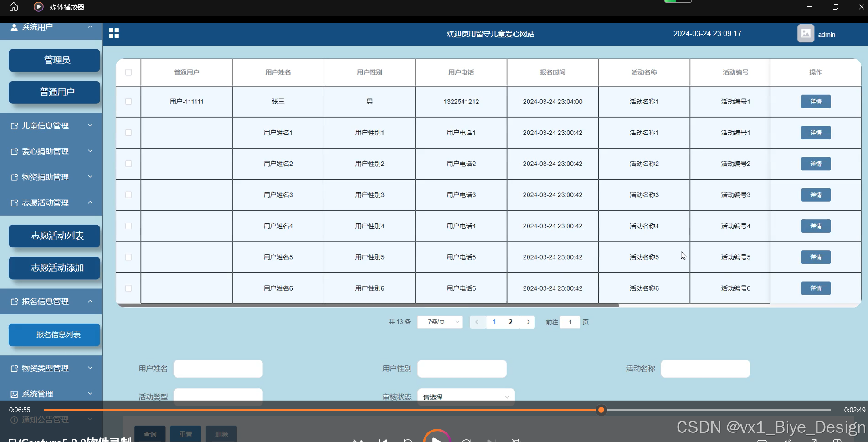The width and height of the screenshot is (868, 442).
Task: Click the 活动编号 column header
Action: [735, 72]
